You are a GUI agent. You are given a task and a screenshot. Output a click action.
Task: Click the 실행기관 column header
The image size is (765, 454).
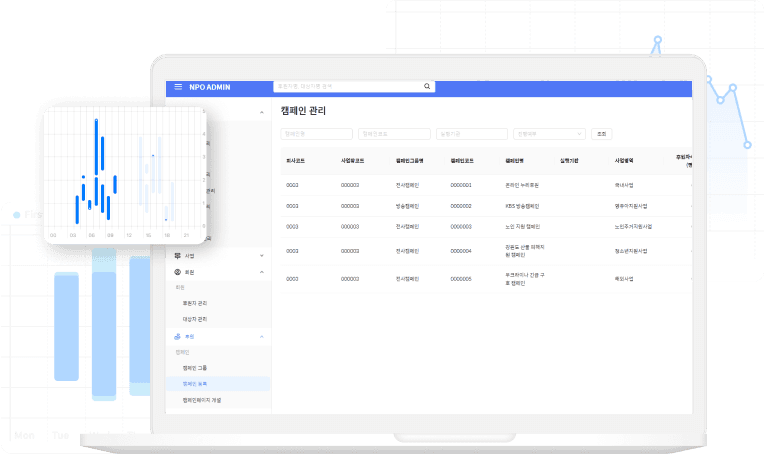coord(569,160)
